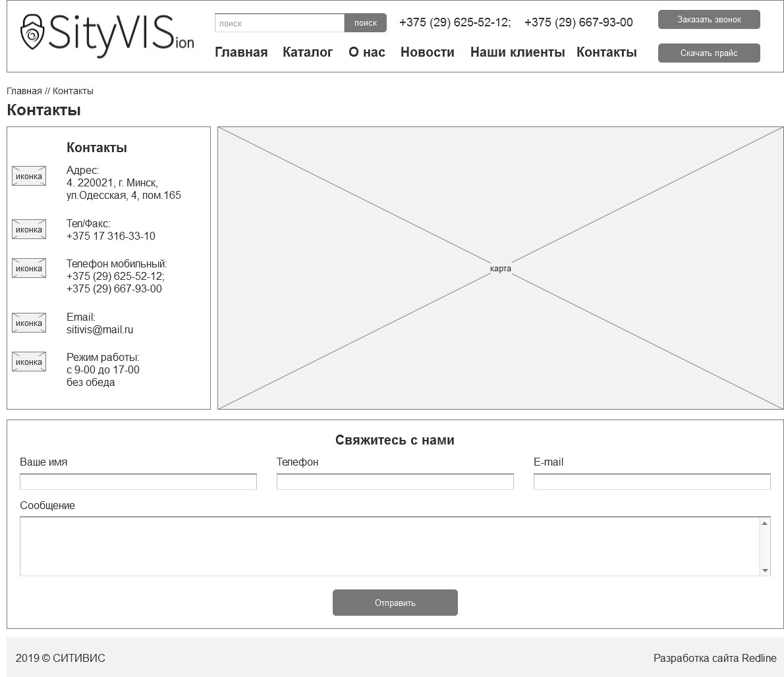The height and width of the screenshot is (677, 784).
Task: Navigate to Наши клиенты
Action: [x=517, y=52]
